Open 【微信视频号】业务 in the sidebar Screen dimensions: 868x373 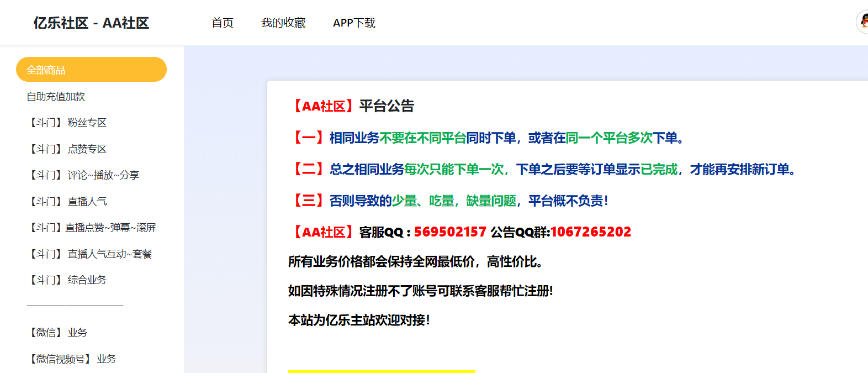pyautogui.click(x=71, y=359)
